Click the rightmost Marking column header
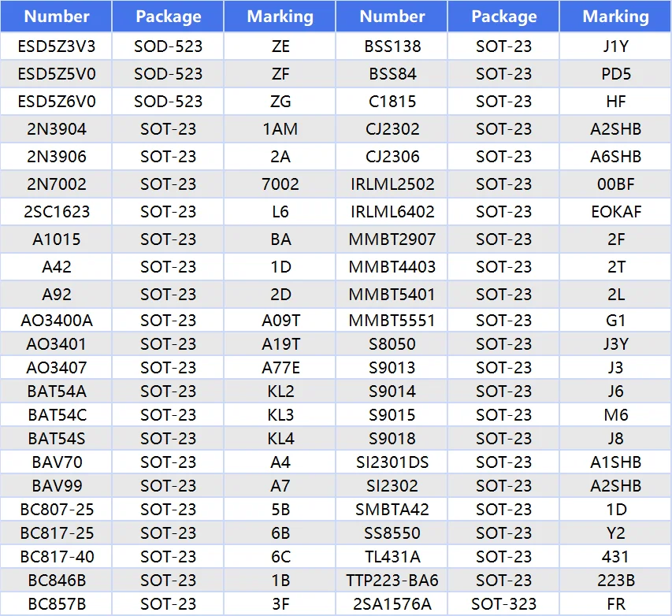The image size is (672, 616). click(x=615, y=17)
